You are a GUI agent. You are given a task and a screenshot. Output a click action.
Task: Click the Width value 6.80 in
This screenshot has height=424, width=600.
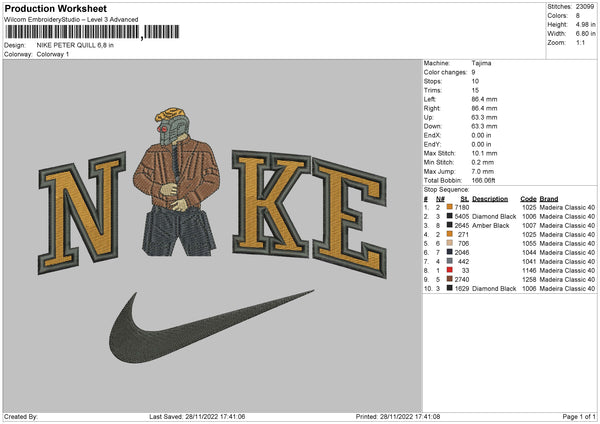click(585, 34)
